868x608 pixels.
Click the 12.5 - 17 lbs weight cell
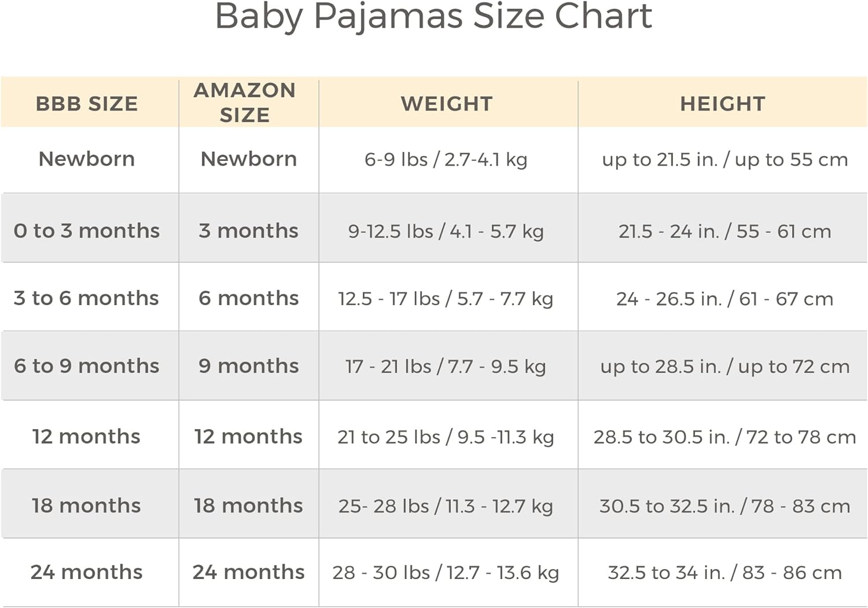pos(446,299)
